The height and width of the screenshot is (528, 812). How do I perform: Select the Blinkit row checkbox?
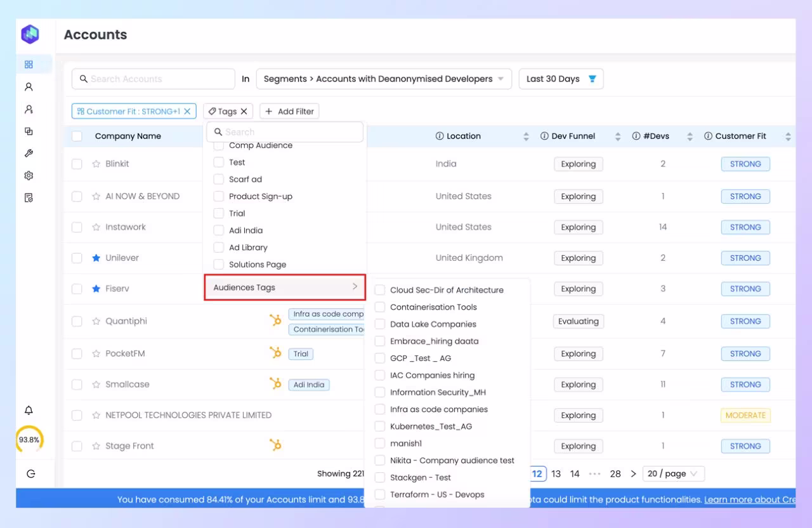pyautogui.click(x=77, y=164)
